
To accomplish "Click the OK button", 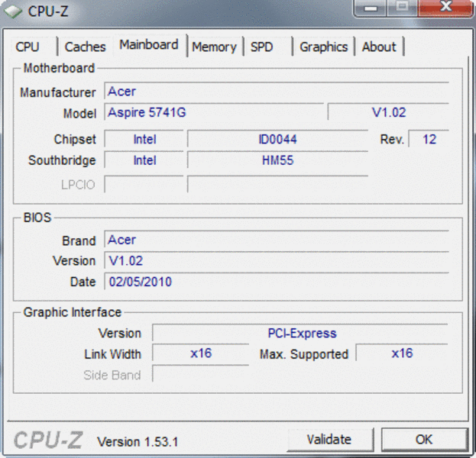I will click(x=424, y=440).
